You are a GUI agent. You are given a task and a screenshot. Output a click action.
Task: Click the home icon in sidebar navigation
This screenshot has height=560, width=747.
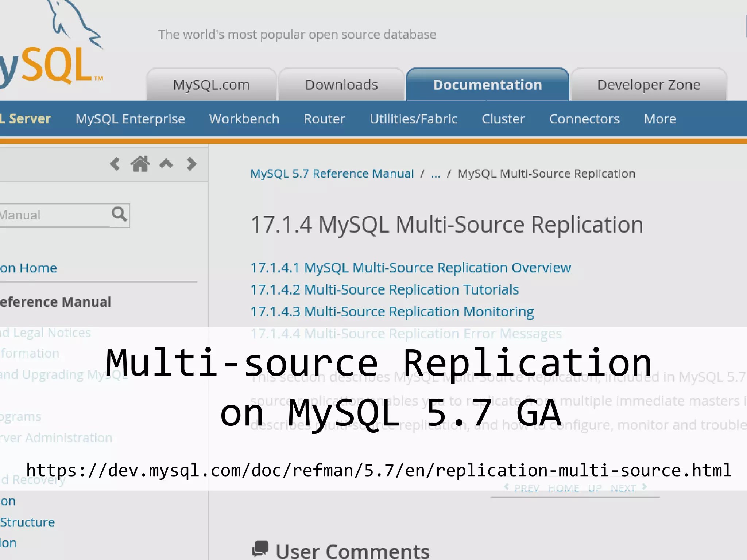140,164
